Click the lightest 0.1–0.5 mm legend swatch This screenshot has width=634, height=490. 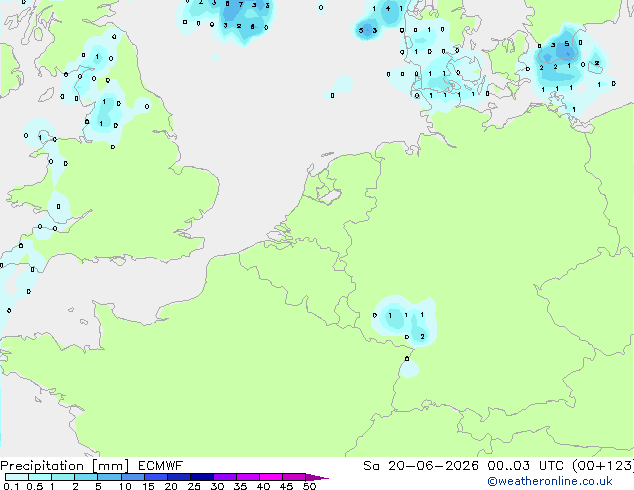[17, 477]
